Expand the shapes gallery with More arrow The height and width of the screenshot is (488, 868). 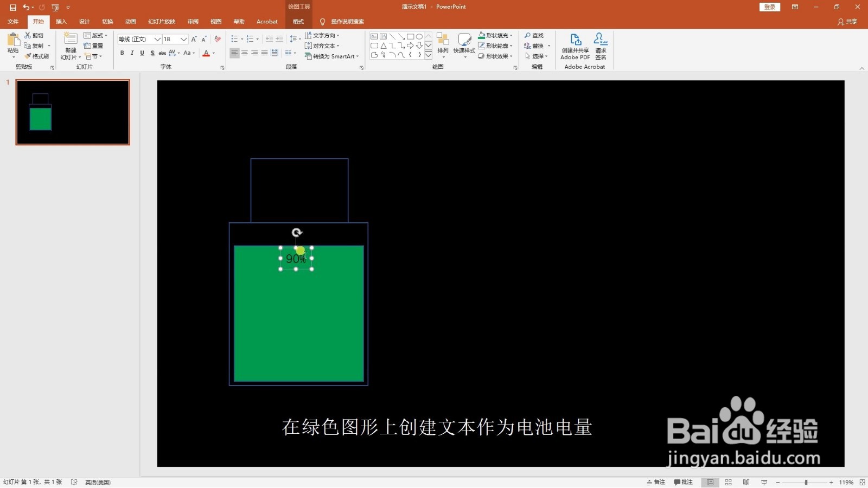(428, 55)
